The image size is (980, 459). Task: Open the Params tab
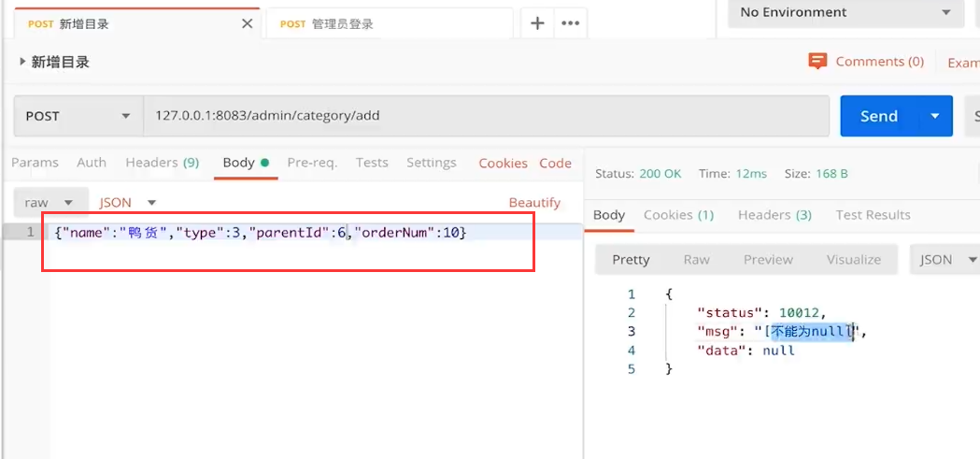coord(35,163)
